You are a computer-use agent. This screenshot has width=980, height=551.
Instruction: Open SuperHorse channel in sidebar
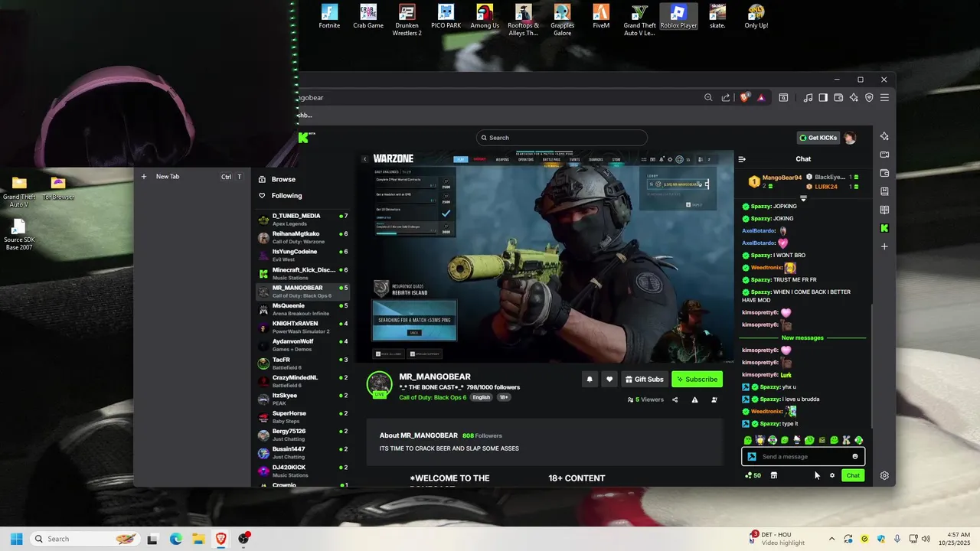click(303, 416)
